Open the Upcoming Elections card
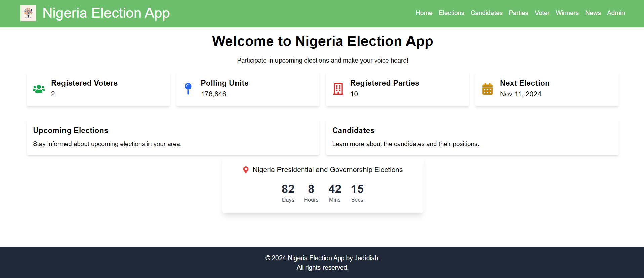This screenshot has width=644, height=278. 173,137
